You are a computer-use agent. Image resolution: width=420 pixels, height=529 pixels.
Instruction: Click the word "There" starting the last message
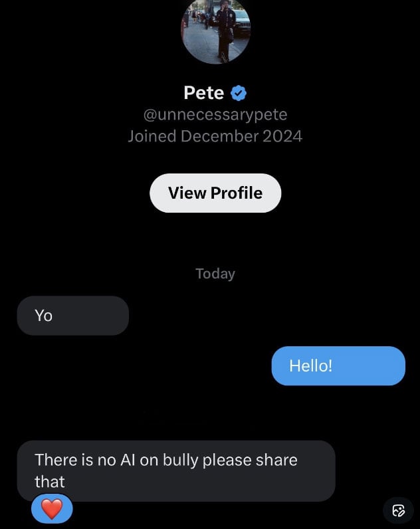(x=56, y=460)
